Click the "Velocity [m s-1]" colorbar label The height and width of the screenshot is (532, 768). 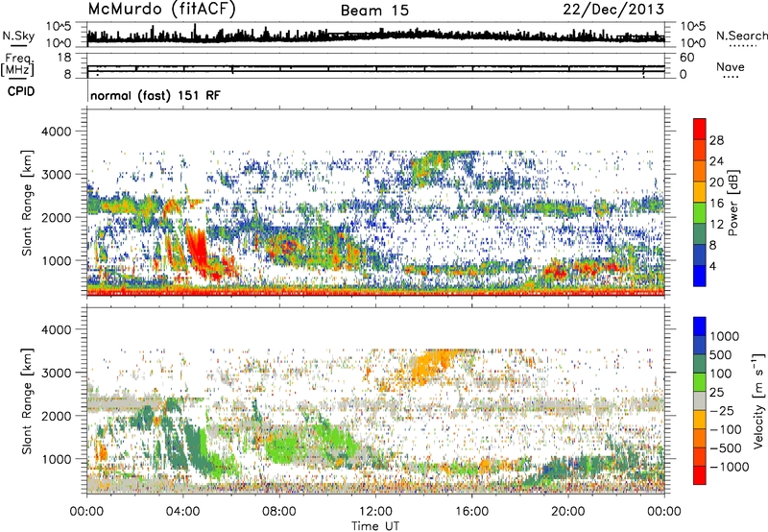(759, 400)
